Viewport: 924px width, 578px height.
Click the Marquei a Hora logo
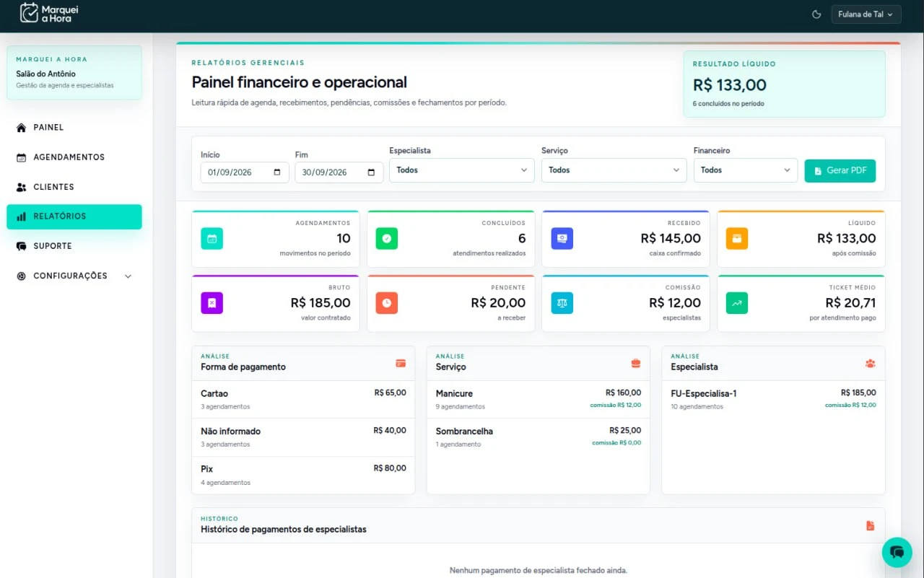[49, 13]
